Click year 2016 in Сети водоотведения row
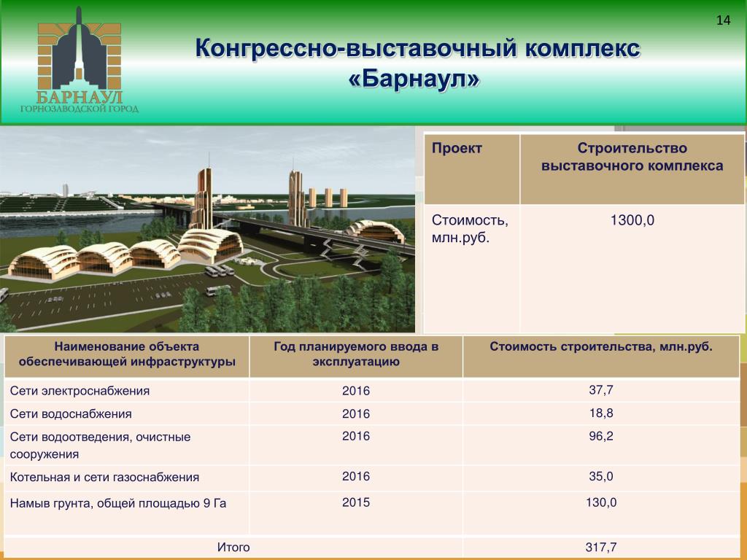Image resolution: width=747 pixels, height=560 pixels. 356,436
